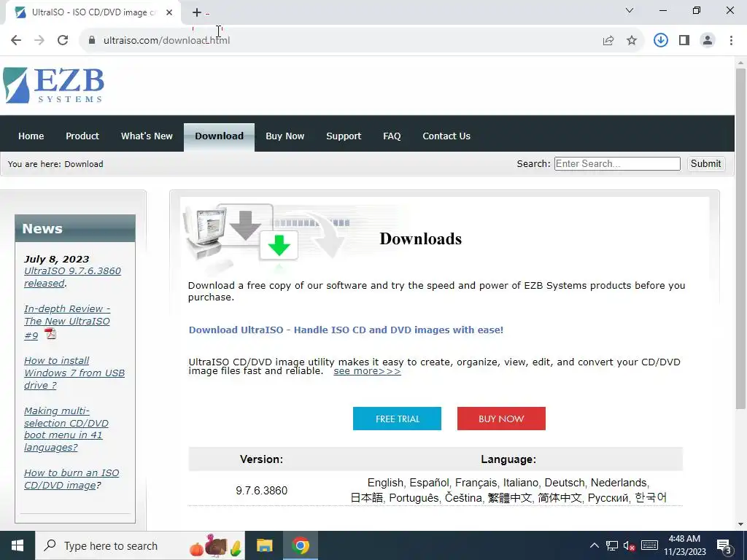747x560 pixels.
Task: Click the 'Language:' table header
Action: point(508,459)
